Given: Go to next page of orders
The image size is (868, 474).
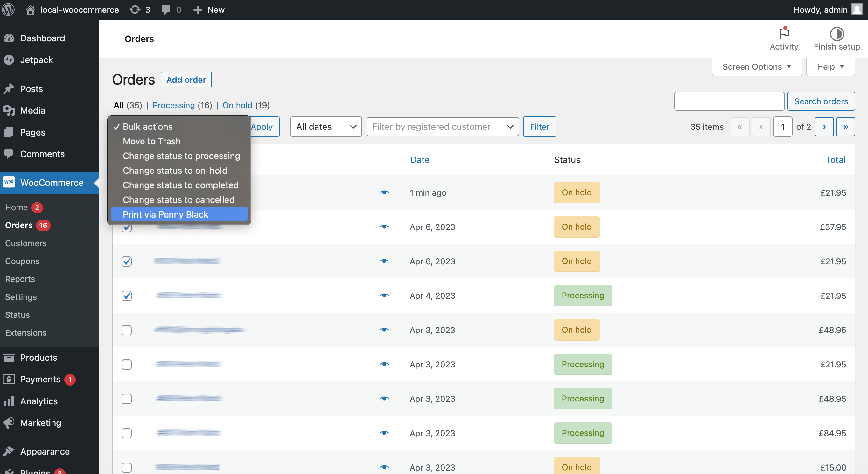Looking at the screenshot, I should tap(824, 127).
